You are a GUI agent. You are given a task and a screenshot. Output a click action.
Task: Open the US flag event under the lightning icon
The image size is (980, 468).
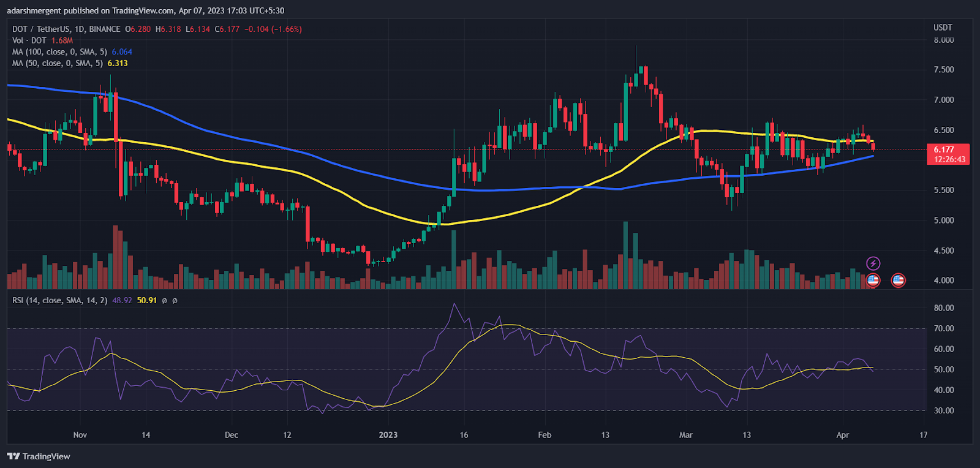873,281
